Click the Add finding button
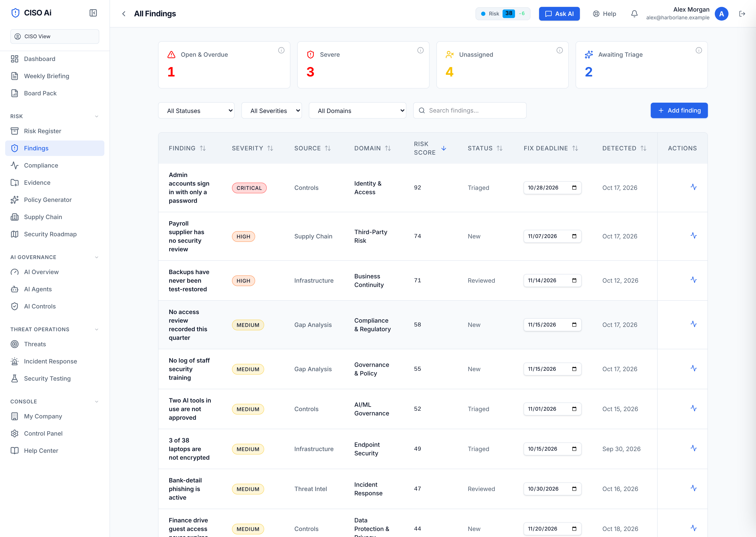The width and height of the screenshot is (756, 537). (x=679, y=110)
